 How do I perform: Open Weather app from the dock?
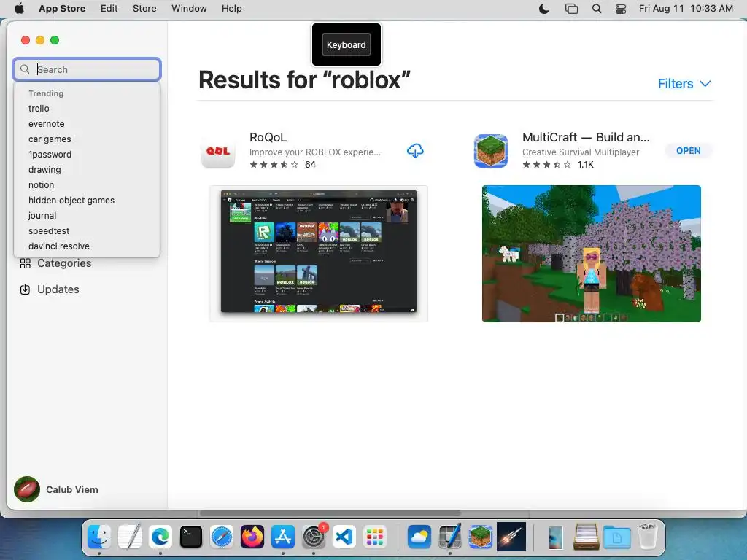[419, 537]
